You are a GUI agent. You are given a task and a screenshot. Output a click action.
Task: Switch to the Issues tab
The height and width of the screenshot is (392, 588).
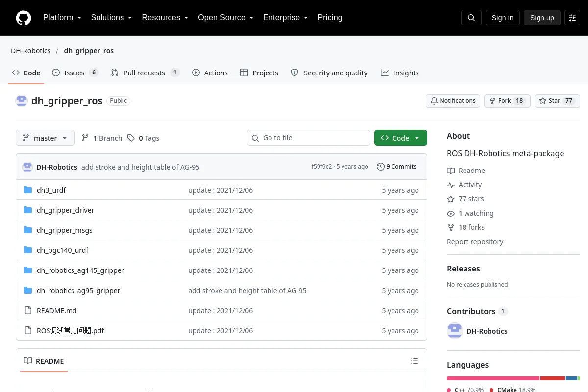coord(75,73)
